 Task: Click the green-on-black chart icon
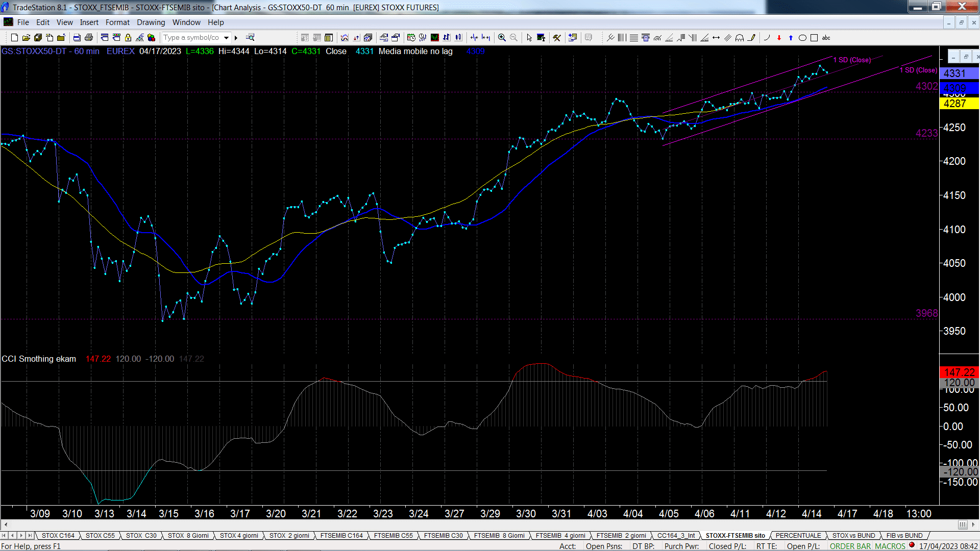435,38
